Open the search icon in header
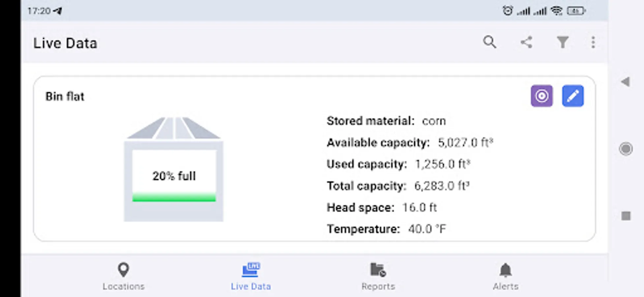This screenshot has width=644, height=297. tap(490, 43)
